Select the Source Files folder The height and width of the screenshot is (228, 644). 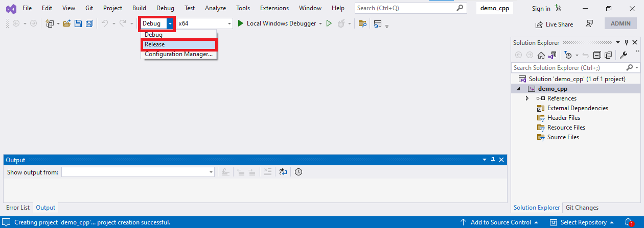[x=558, y=137]
